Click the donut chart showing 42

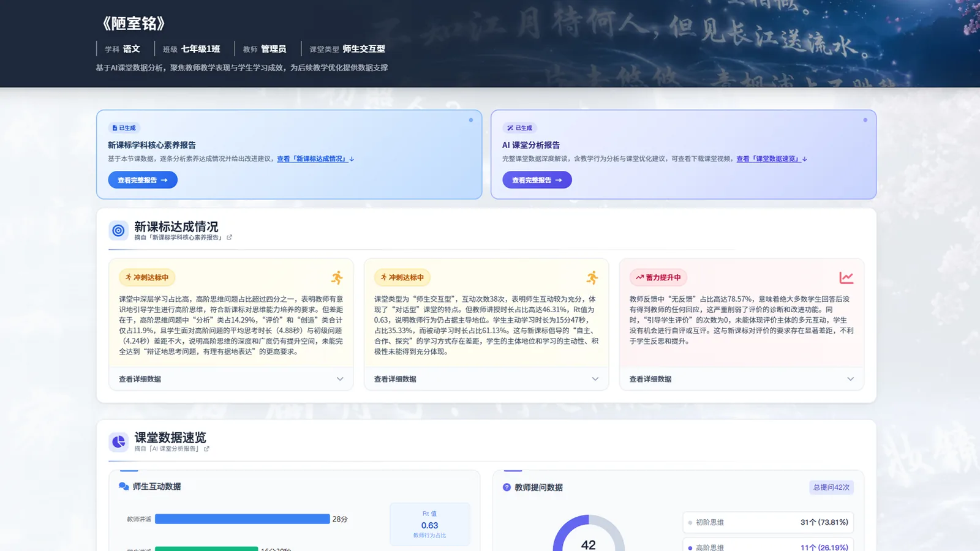point(589,533)
